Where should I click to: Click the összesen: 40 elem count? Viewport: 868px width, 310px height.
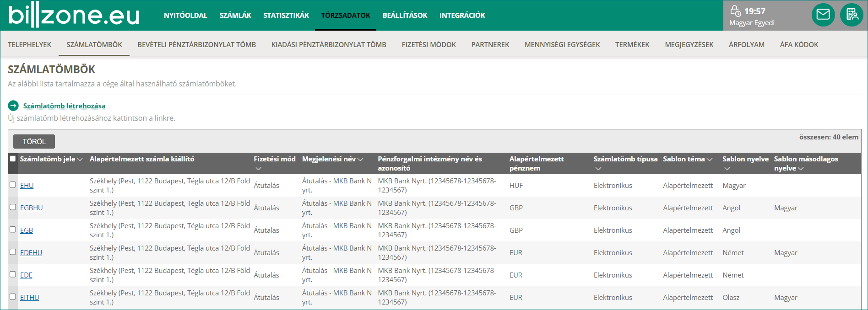coord(829,137)
